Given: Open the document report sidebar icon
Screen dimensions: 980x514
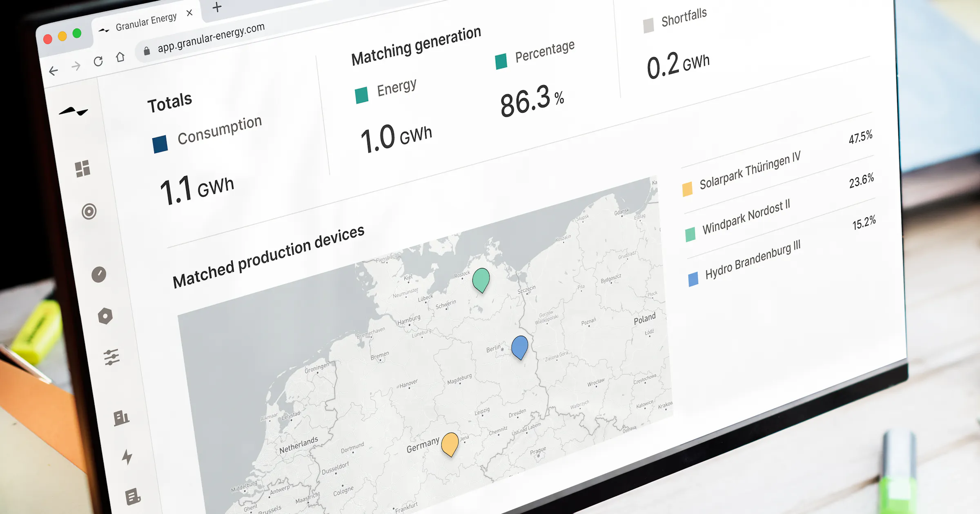Looking at the screenshot, I should [x=133, y=496].
